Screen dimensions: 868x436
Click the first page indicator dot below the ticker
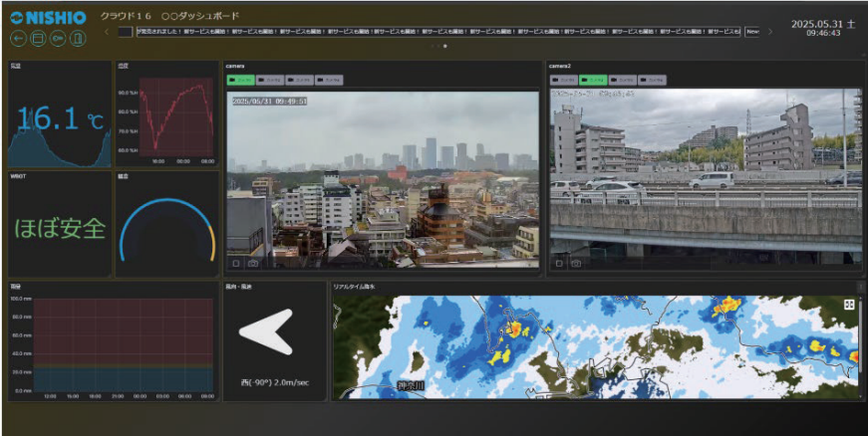click(434, 46)
